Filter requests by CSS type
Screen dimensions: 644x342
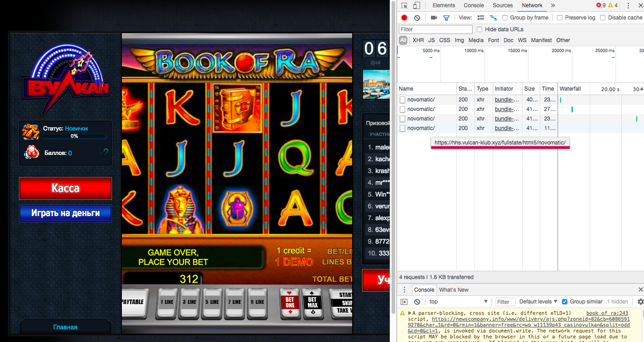coord(445,40)
